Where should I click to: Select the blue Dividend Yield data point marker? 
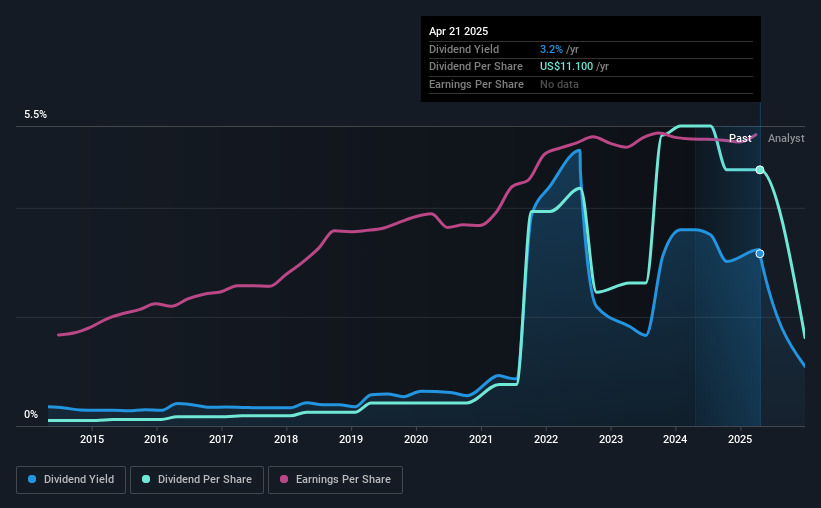[x=760, y=253]
